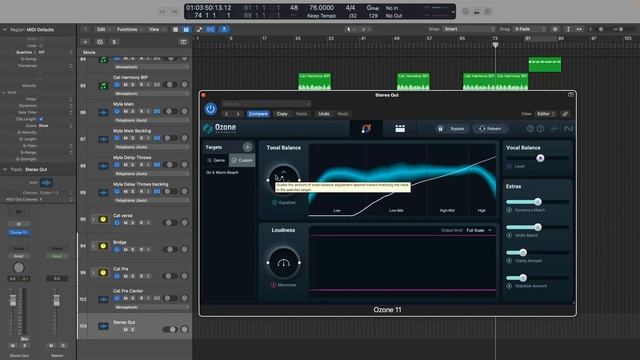Open Ozone help question mark icon
This screenshot has width=640, height=360.
pyautogui.click(x=540, y=129)
